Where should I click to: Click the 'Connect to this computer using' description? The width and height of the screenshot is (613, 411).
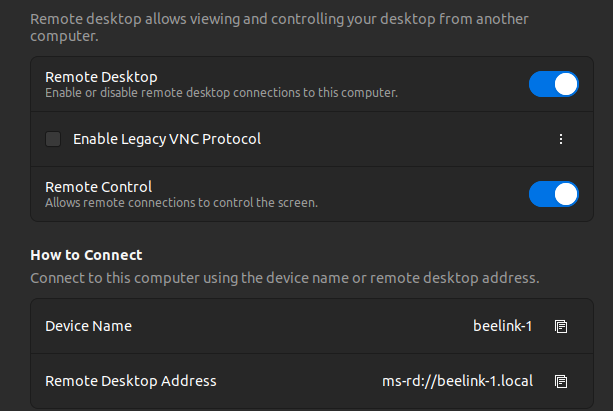click(284, 277)
